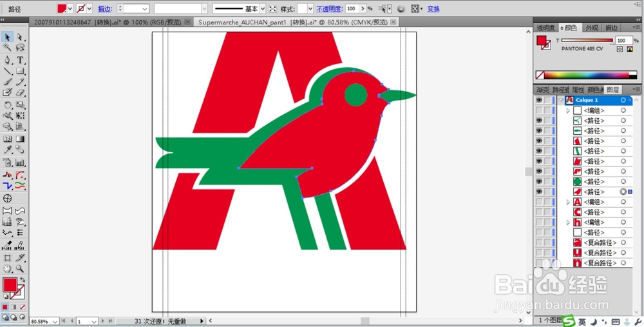Select the Line Segment tool
The image size is (644, 327).
7,71
